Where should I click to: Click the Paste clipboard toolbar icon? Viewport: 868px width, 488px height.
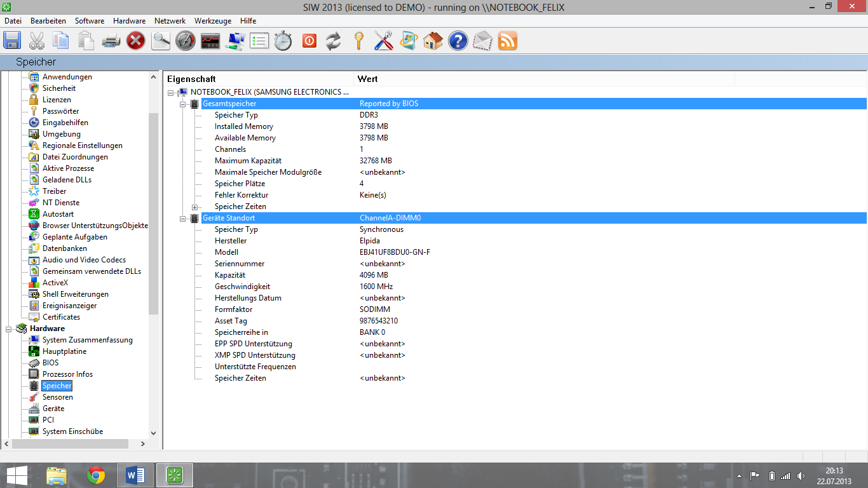pos(86,41)
